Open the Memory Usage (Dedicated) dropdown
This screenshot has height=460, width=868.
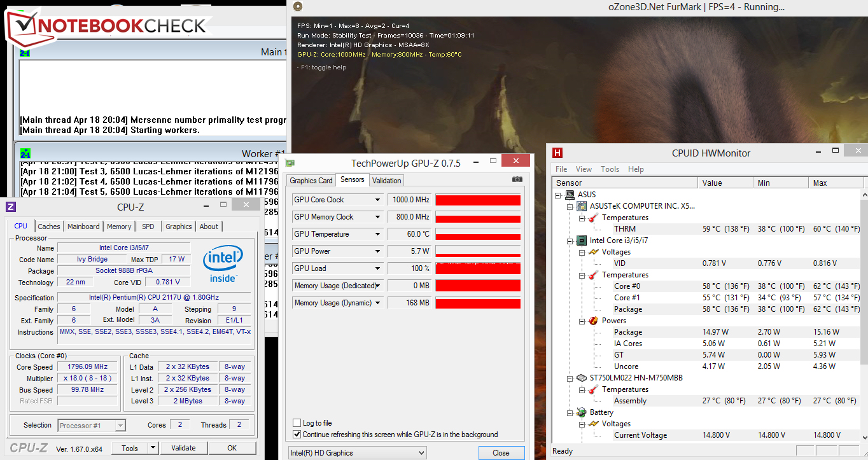tap(378, 286)
